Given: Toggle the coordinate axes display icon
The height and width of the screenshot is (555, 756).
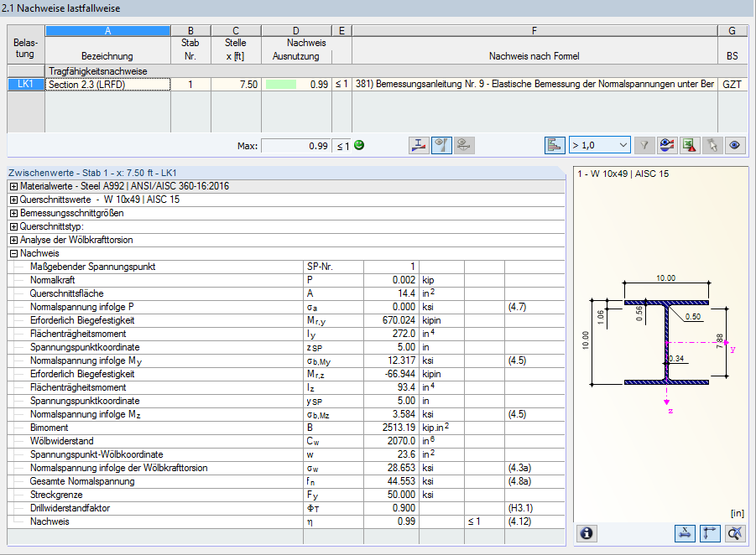Looking at the screenshot, I should click(709, 533).
